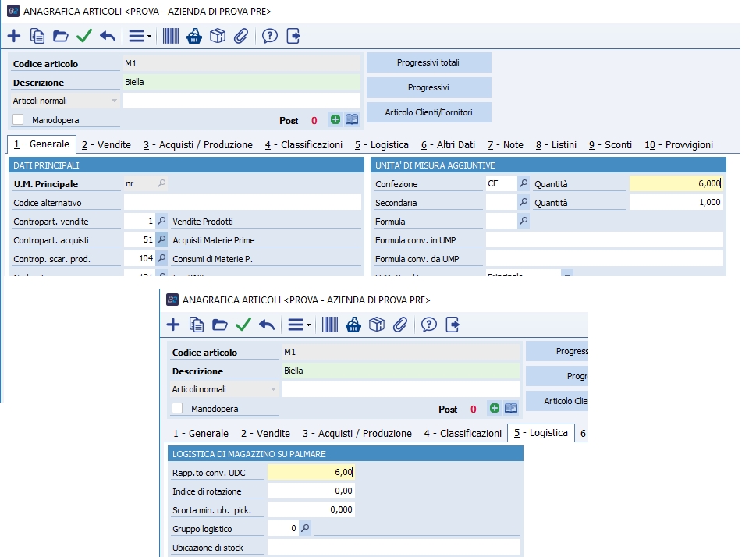756x557 pixels.
Task: Click the package box icon in the Generale window toolbar
Action: [x=218, y=36]
